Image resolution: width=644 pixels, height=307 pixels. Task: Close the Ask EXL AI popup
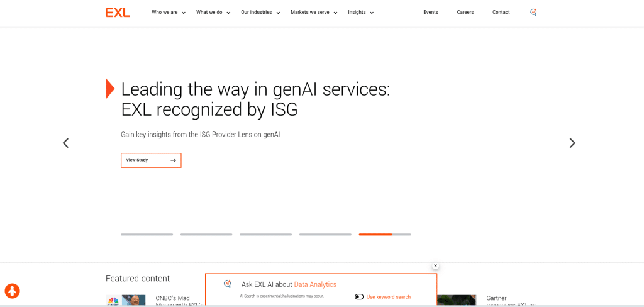pos(435,266)
